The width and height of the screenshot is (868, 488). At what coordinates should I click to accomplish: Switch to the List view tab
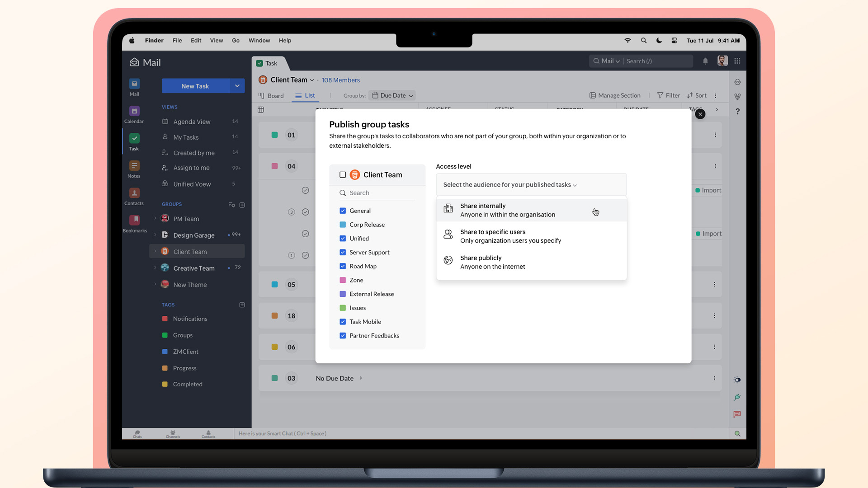point(305,95)
